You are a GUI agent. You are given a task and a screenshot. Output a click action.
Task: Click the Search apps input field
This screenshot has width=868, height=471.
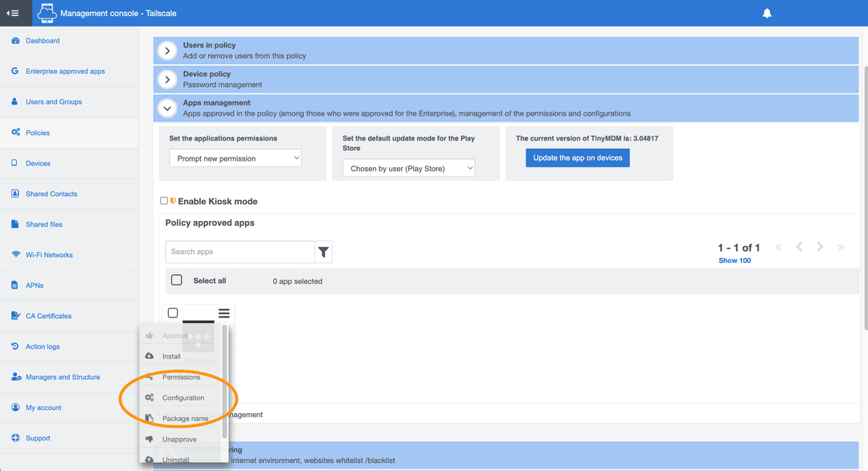click(x=240, y=252)
